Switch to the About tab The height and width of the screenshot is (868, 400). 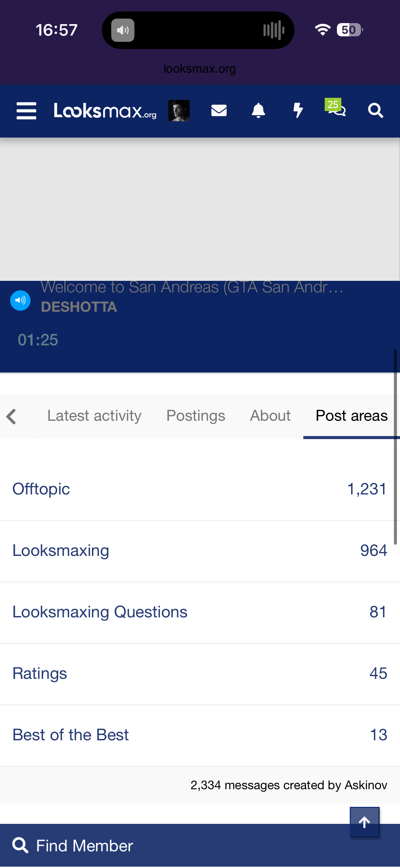pyautogui.click(x=270, y=416)
